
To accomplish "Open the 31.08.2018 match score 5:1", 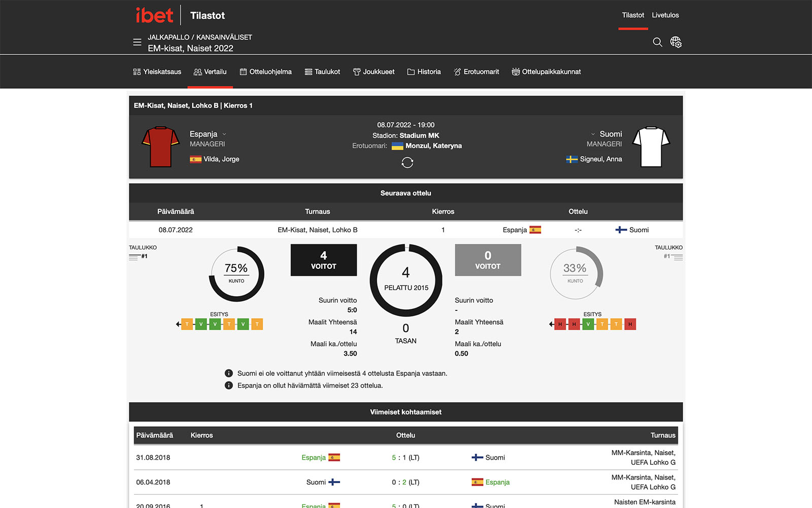I will tap(405, 457).
